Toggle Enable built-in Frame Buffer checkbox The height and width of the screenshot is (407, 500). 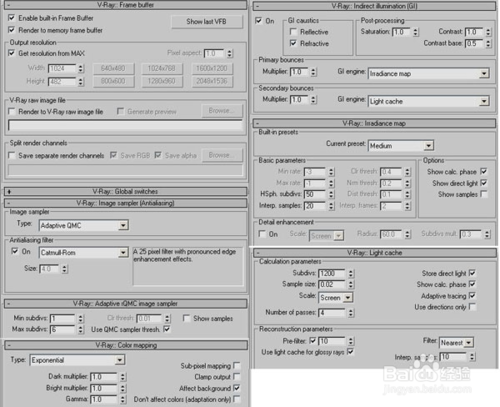11,18
